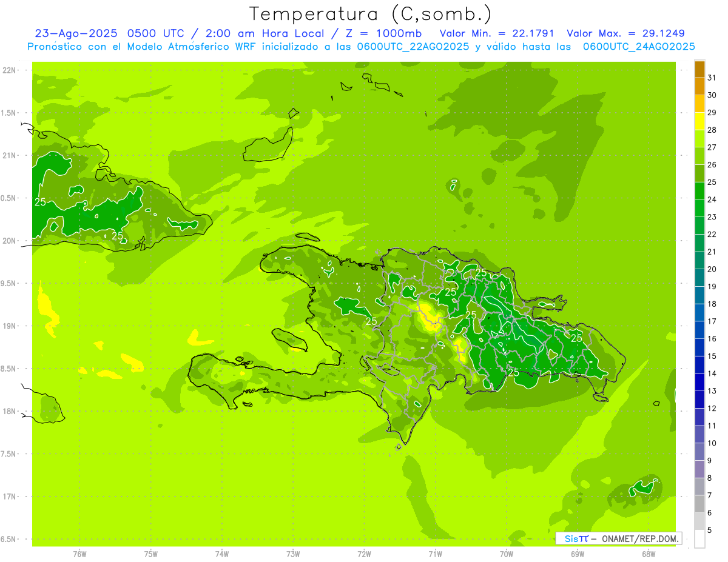
Task: Click the "76W" longitude axis label
Action: coord(79,554)
